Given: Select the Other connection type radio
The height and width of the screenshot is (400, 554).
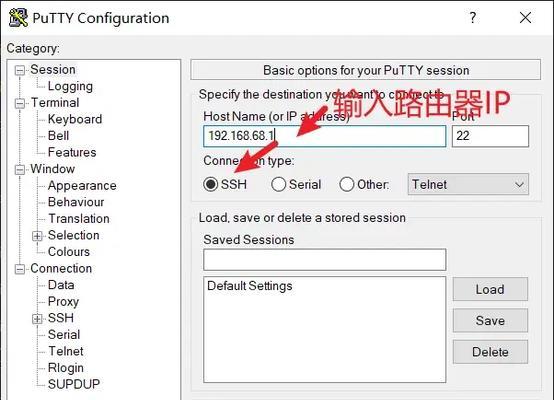Looking at the screenshot, I should [x=347, y=184].
